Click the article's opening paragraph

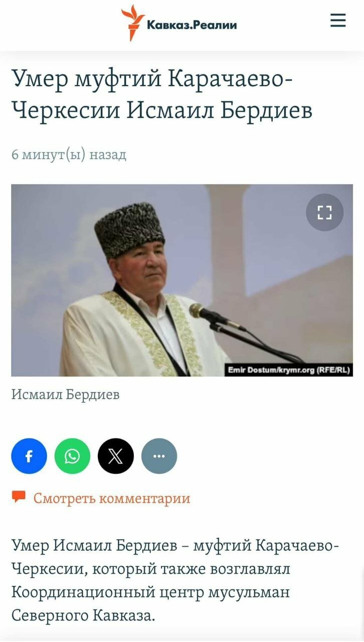click(175, 580)
